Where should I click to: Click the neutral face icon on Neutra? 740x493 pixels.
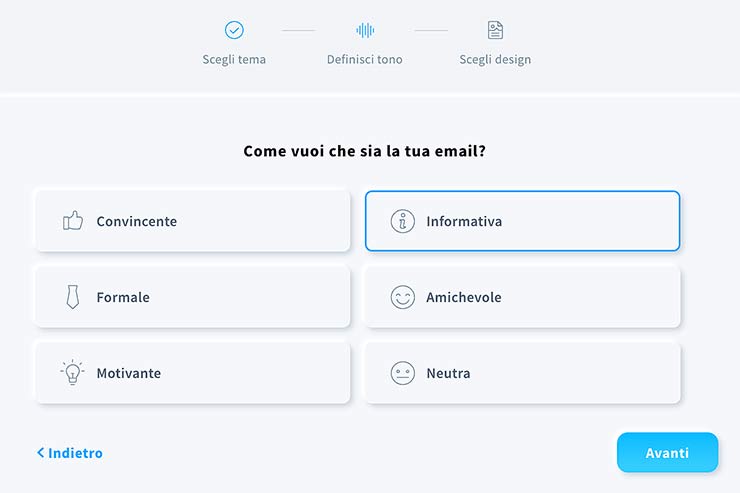coord(402,373)
